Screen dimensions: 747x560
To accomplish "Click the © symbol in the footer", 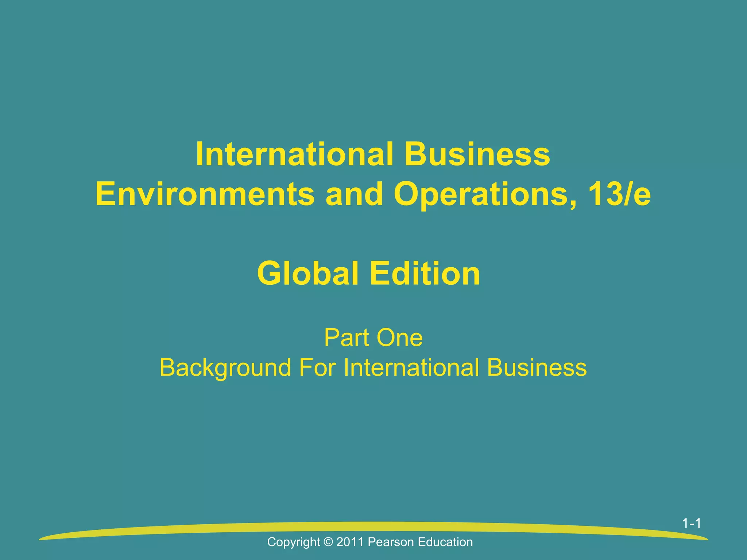I will click(328, 542).
